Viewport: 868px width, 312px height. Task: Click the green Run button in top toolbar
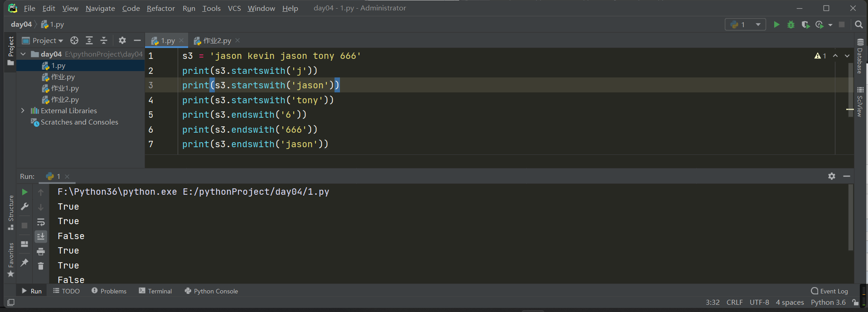(x=776, y=24)
